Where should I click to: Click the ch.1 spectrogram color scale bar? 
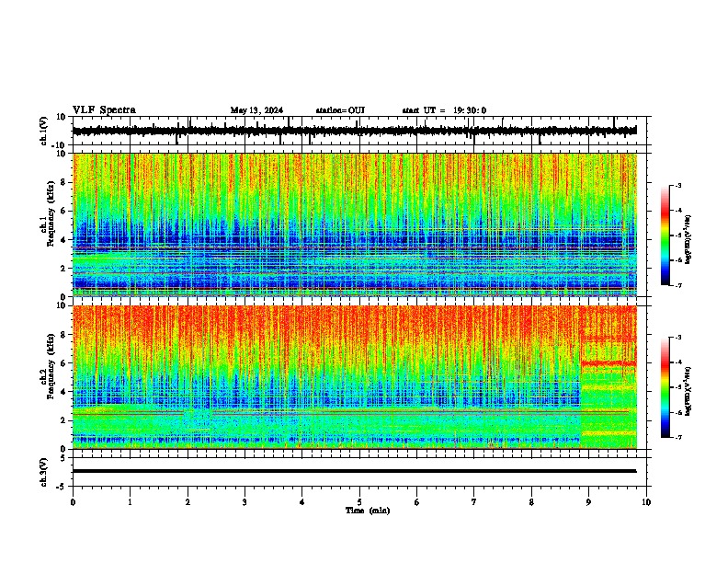[665, 236]
